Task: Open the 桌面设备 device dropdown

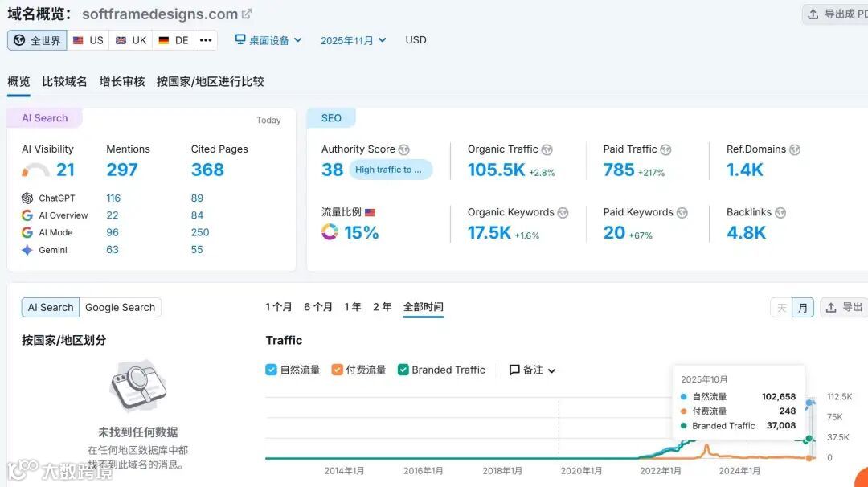Action: click(x=268, y=40)
